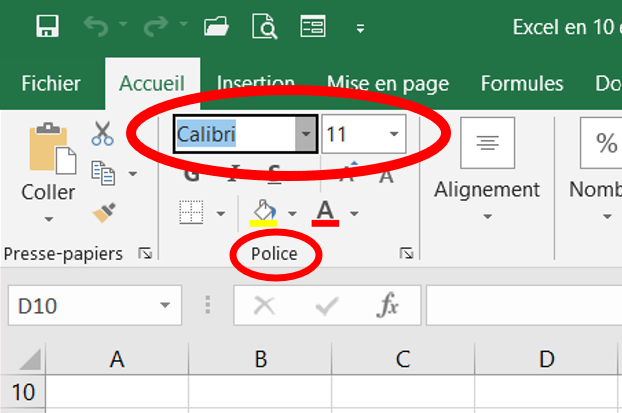This screenshot has width=622, height=413.
Task: Toggle bold G formatting
Action: point(192,173)
